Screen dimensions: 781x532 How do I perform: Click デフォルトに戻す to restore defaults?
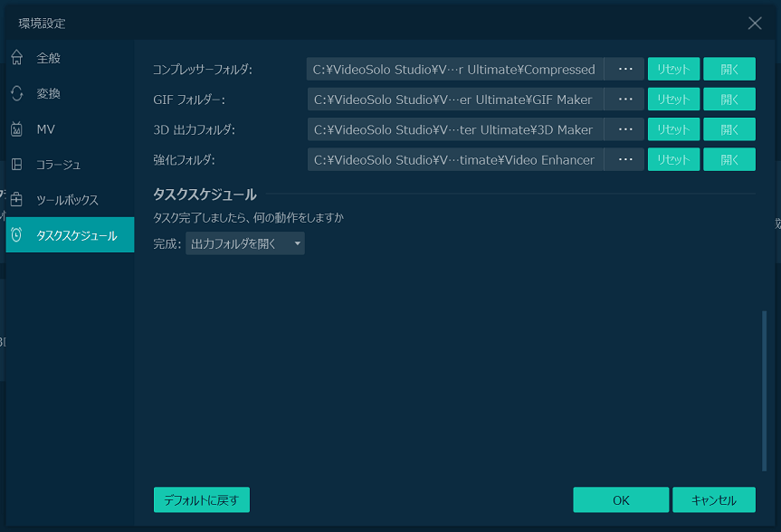[x=201, y=499]
